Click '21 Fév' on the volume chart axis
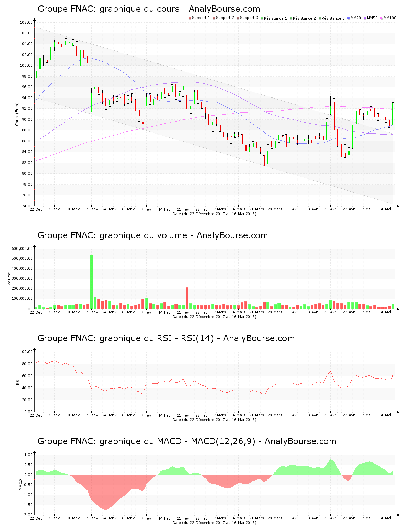412x532 pixels. tap(183, 312)
